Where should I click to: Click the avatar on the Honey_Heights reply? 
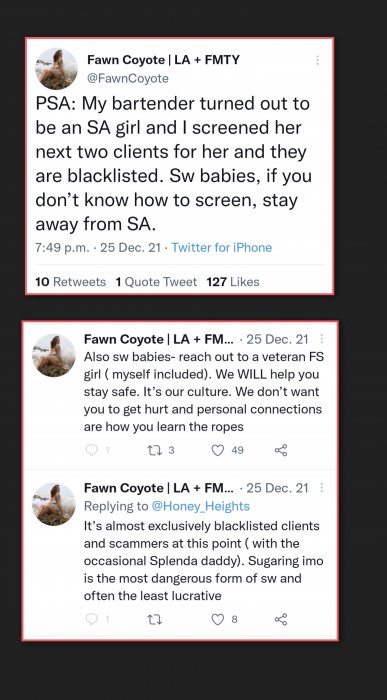pos(54,504)
